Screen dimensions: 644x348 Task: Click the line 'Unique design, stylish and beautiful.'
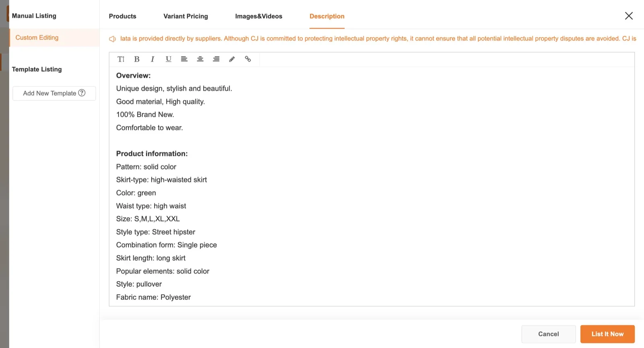pos(174,89)
